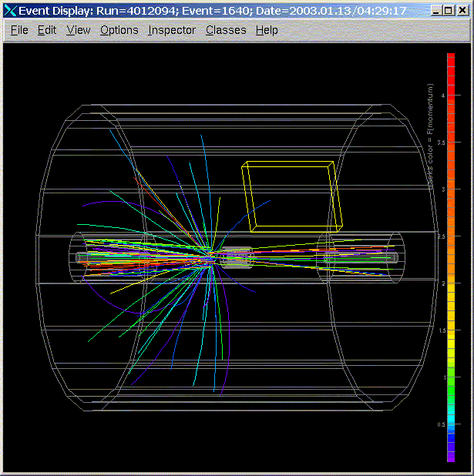Click the X application icon in title bar
This screenshot has width=474, height=476.
(10, 11)
